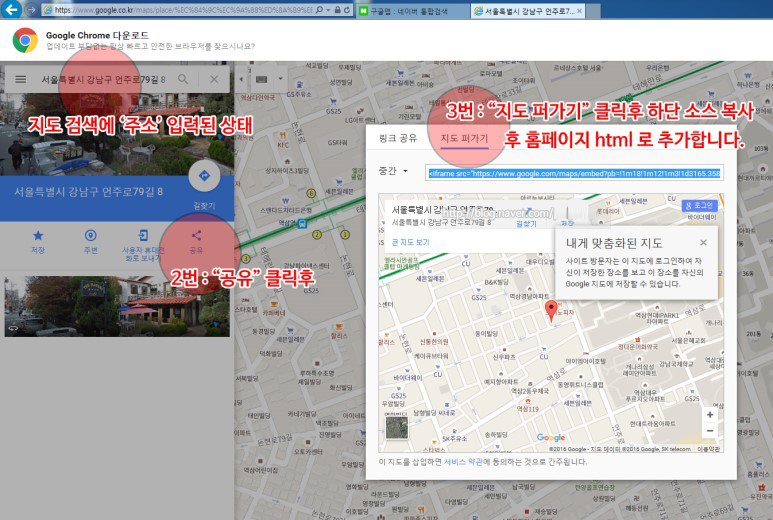The height and width of the screenshot is (520, 773).
Task: Click 큰 지도 보기 link
Action: coord(410,242)
